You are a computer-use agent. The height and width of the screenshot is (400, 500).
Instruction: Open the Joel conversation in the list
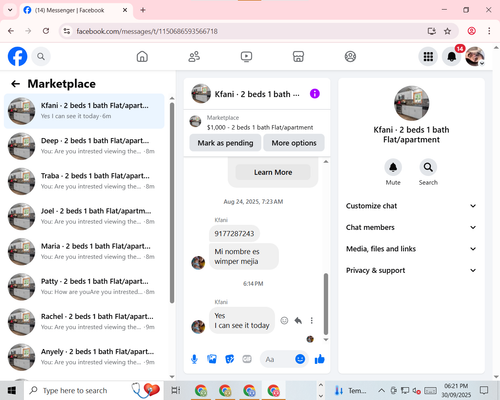pos(84,216)
